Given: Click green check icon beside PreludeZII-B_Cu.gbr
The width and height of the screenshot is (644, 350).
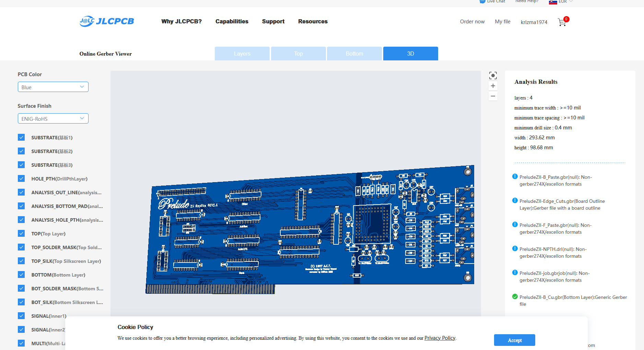Looking at the screenshot, I should pos(515,297).
